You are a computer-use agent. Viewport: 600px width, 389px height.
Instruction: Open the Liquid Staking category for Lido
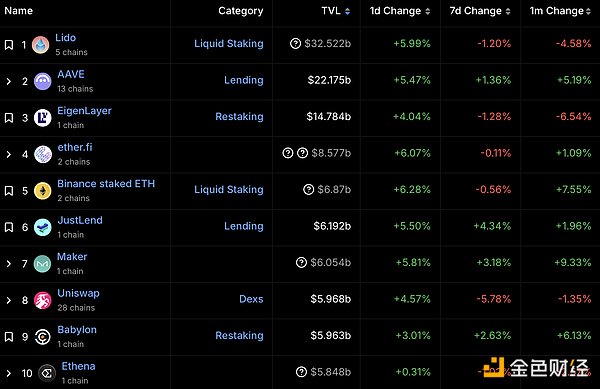pos(229,44)
